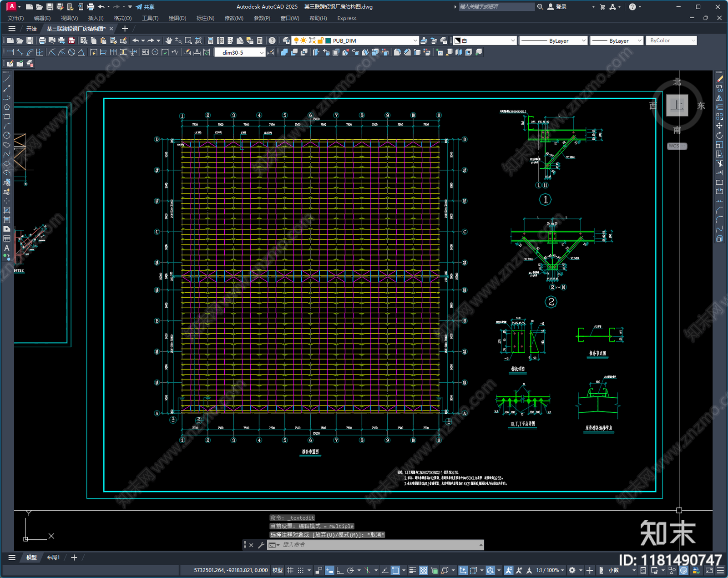Select the Hatch tool in draw toolbar
This screenshot has width=728, height=578.
[x=7, y=210]
